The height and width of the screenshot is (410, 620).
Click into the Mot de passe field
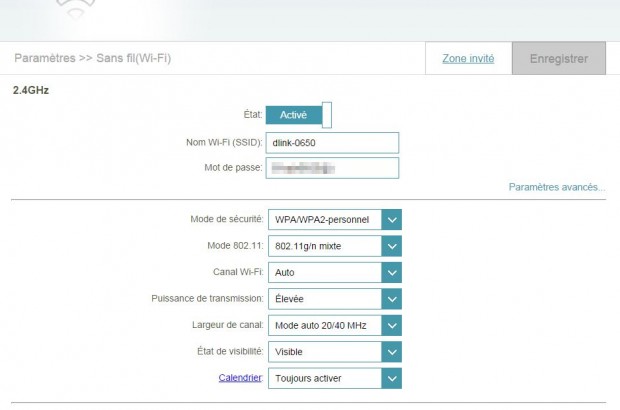[x=332, y=168]
